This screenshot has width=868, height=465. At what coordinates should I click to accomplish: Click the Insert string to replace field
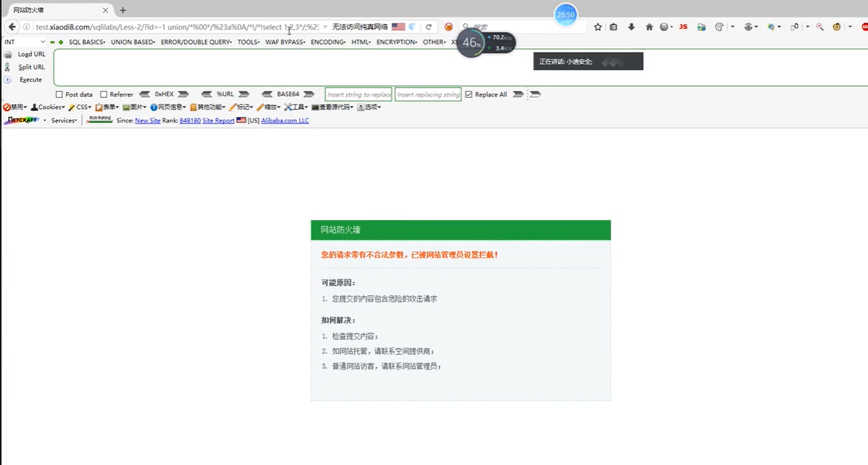point(358,94)
